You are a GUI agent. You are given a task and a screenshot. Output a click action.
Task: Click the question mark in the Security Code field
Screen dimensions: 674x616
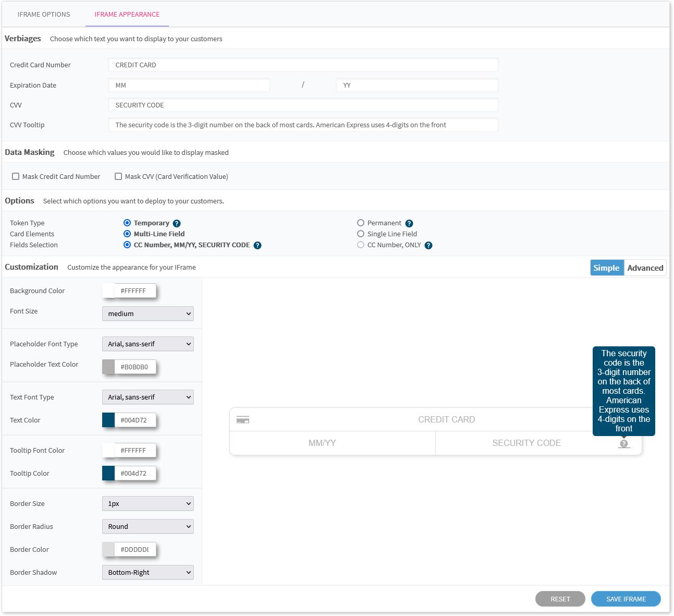(624, 443)
